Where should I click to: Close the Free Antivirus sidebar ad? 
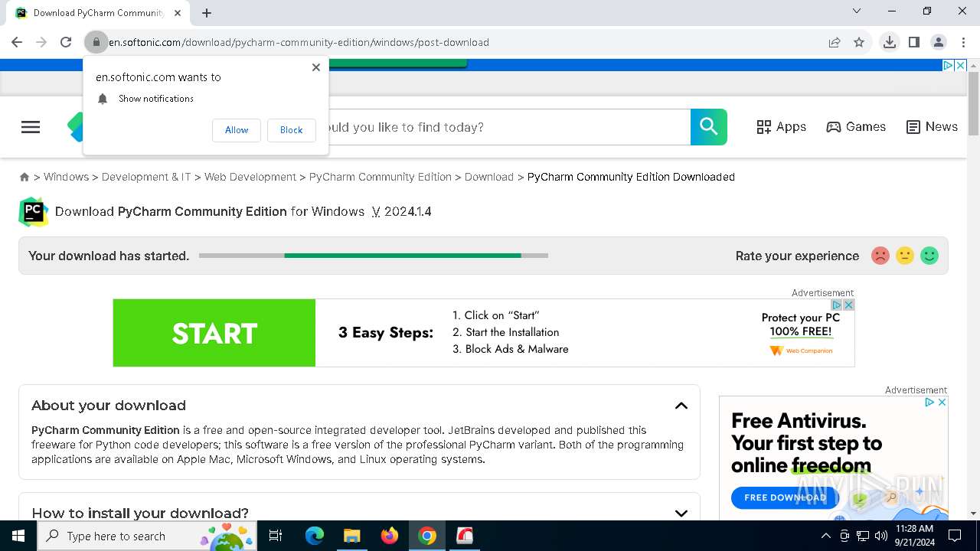click(x=942, y=402)
